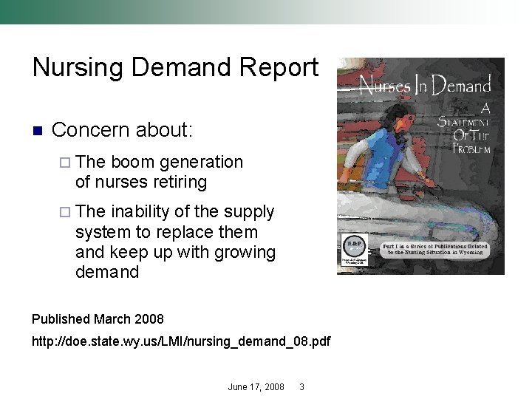Viewport: 532px width, 399px height.
Task: Select 'of nurses retiring' line
Action: [141, 182]
